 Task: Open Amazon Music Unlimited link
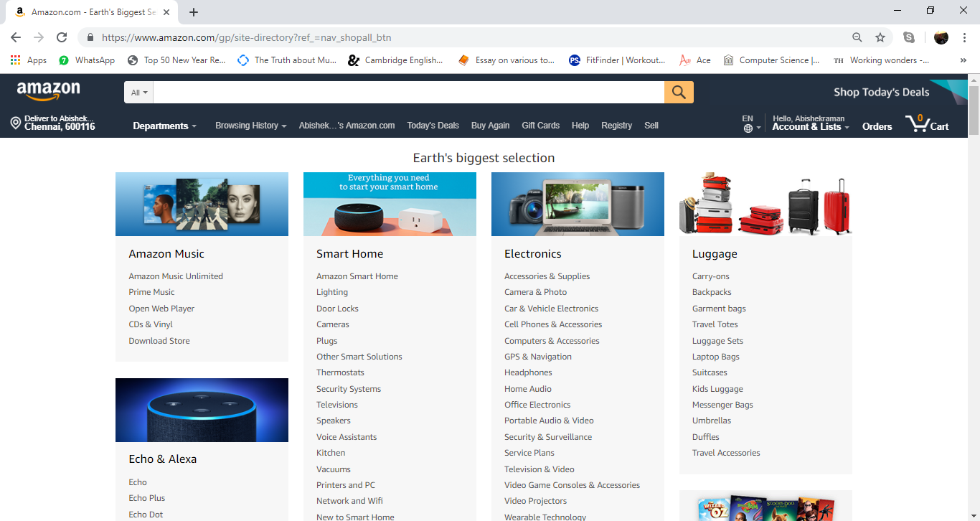point(176,276)
